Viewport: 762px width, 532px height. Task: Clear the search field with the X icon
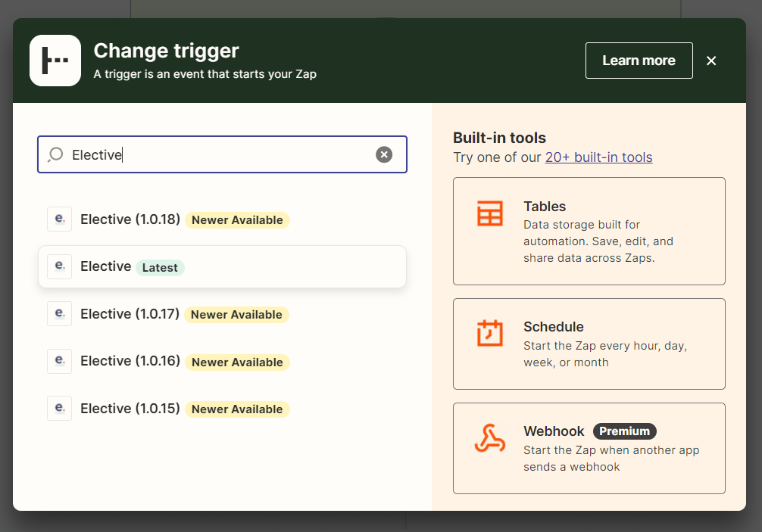click(x=384, y=155)
